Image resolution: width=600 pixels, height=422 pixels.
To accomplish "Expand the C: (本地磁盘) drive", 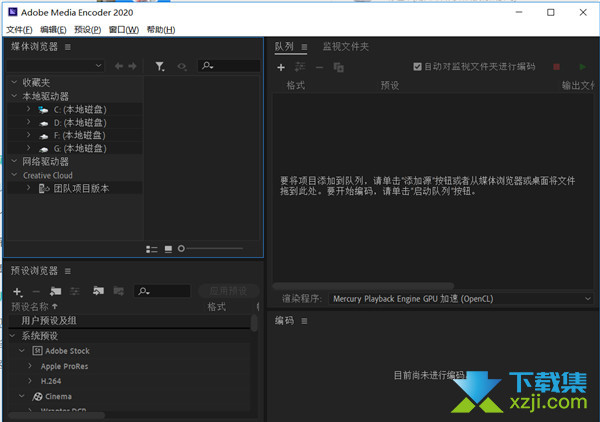I will pyautogui.click(x=29, y=109).
